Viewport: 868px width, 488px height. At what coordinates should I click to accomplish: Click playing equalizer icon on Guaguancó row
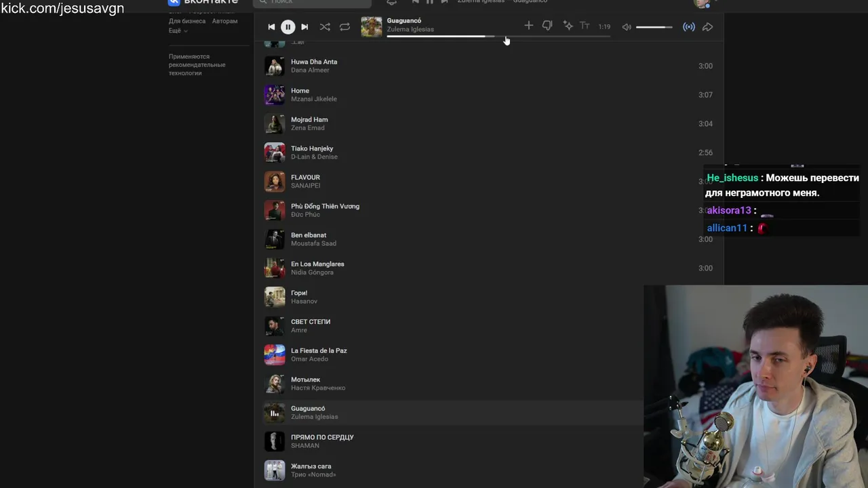pos(275,412)
